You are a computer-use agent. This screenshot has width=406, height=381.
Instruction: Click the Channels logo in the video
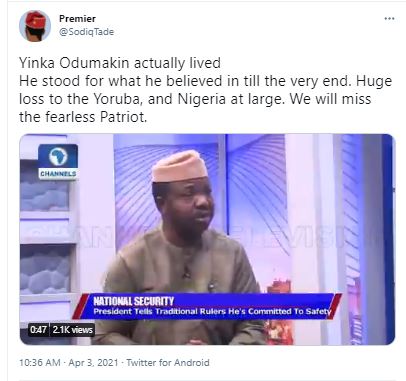point(58,162)
